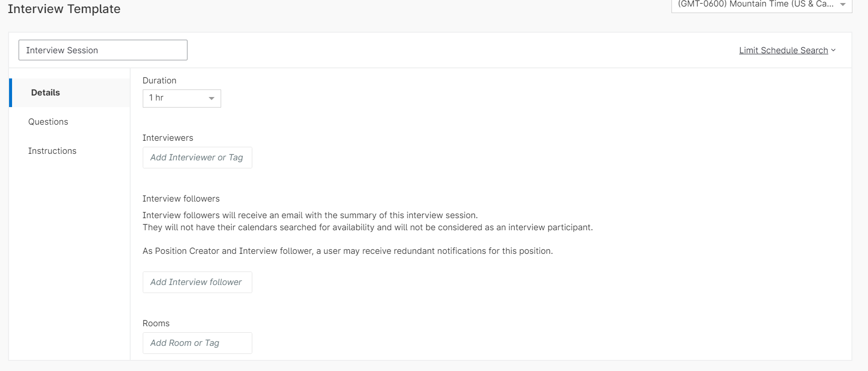Click the Rooms section label
This screenshot has height=371, width=868.
156,323
